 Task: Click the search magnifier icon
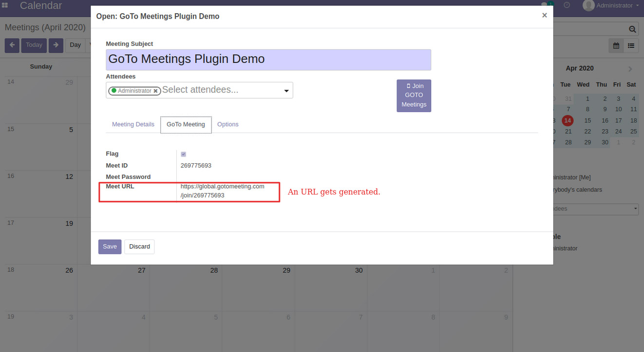[632, 29]
